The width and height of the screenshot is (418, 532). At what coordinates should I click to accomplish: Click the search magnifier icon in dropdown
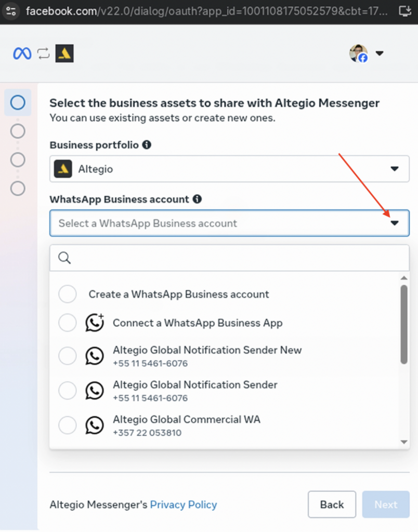click(x=64, y=258)
